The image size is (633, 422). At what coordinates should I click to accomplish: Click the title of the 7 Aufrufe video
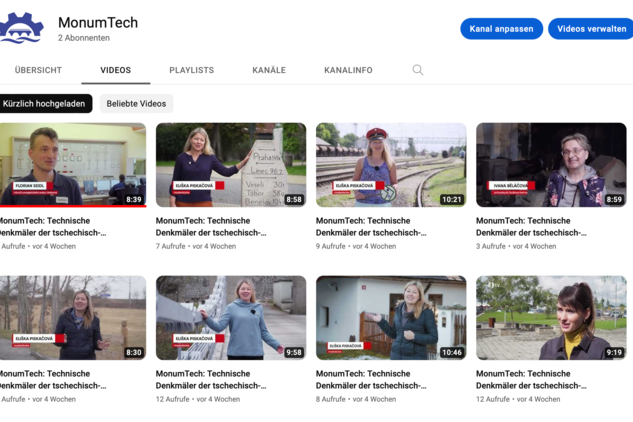[x=211, y=227]
